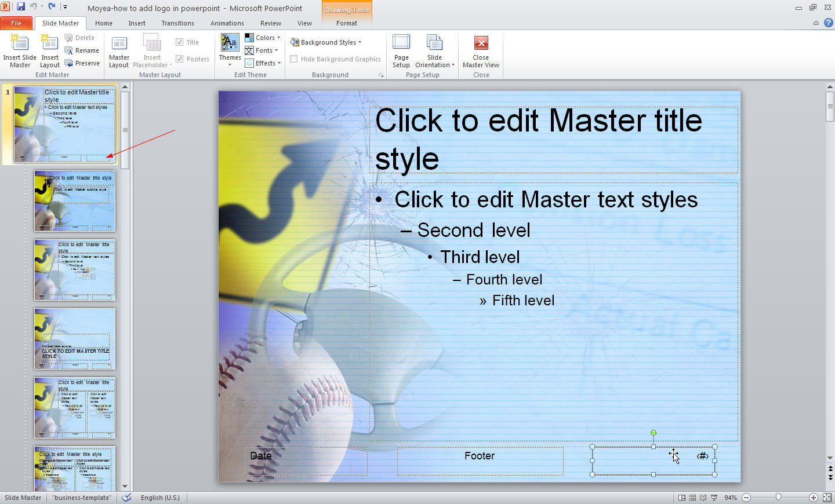
Task: Open the Colors dropdown
Action: point(262,36)
